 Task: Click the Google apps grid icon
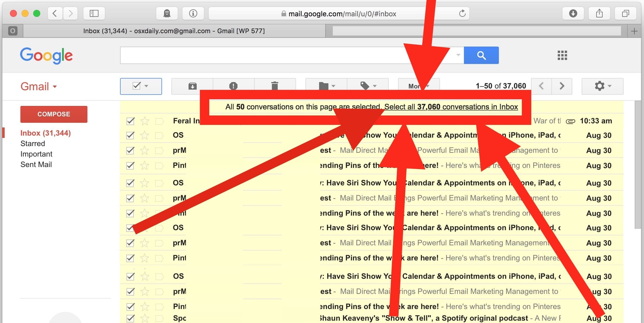(562, 55)
